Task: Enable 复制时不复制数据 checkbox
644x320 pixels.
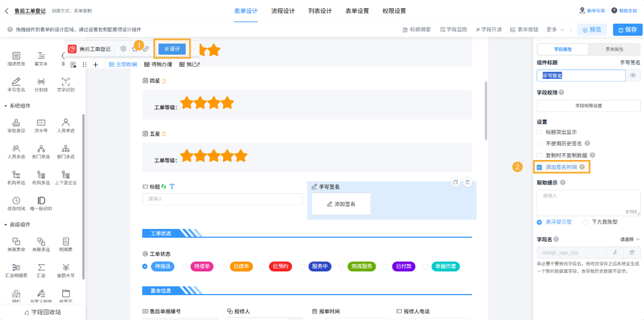Action: (539, 156)
